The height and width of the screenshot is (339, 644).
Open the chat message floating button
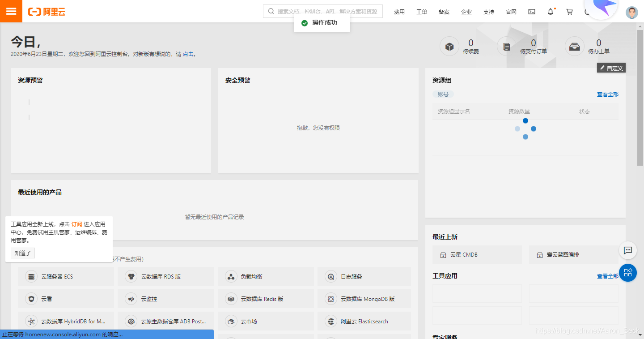[x=628, y=250]
